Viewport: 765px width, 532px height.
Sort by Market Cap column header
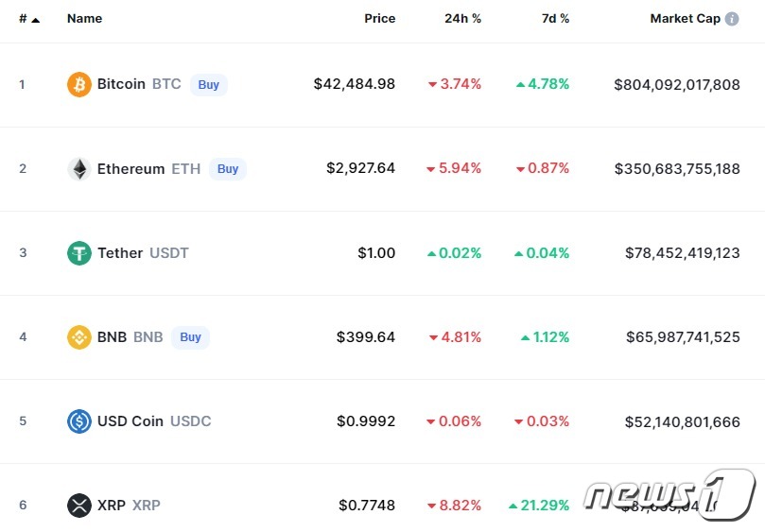pyautogui.click(x=685, y=19)
